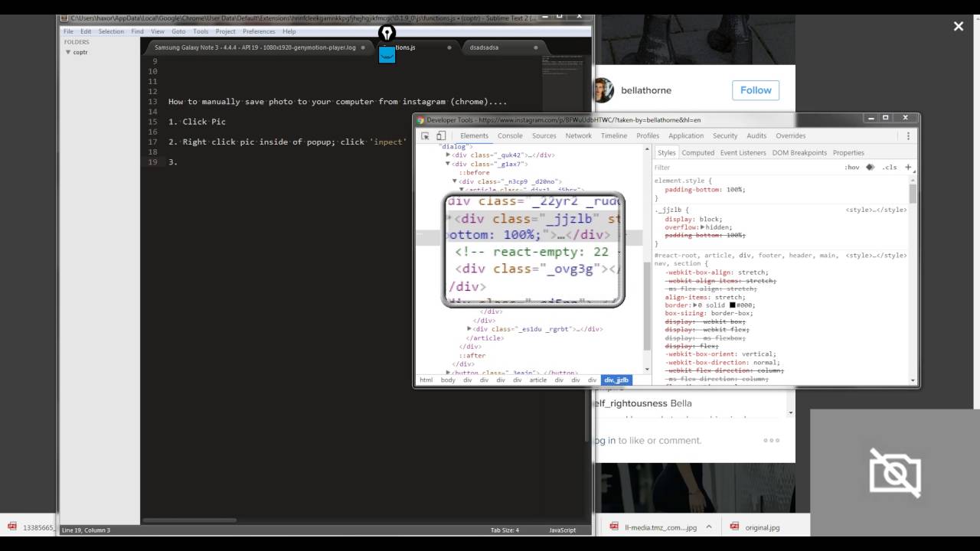Viewport: 980px width, 551px height.
Task: Click unsaved dot on functions.js tab
Action: coord(449,47)
